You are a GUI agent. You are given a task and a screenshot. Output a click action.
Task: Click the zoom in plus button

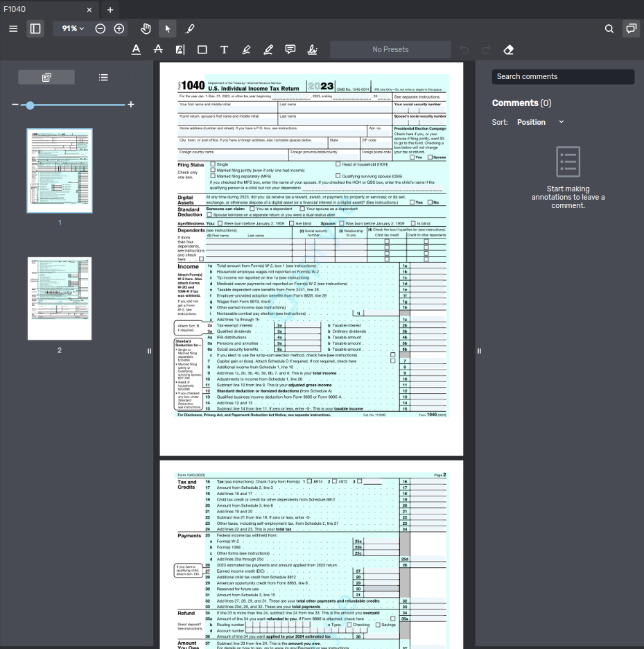coord(118,28)
